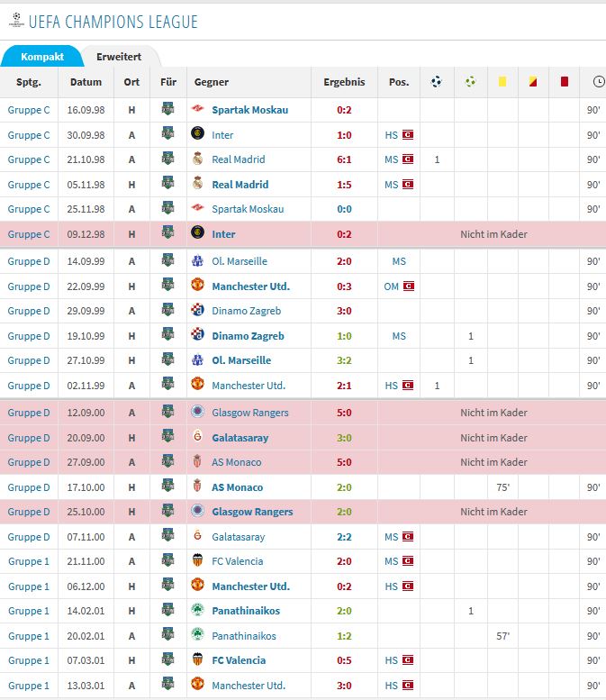Click the UEFA Champions League logo icon

click(14, 20)
